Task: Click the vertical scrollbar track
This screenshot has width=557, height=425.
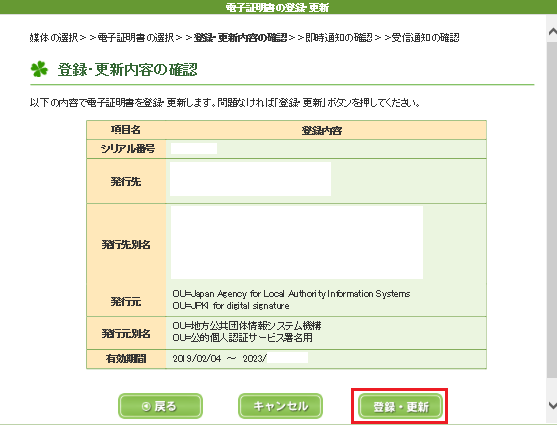Action: pyautogui.click(x=552, y=213)
